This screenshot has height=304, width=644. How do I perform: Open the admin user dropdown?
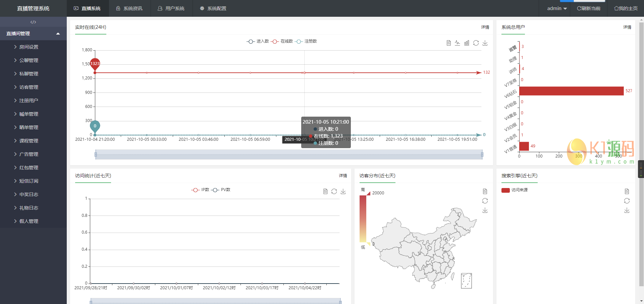tap(557, 8)
